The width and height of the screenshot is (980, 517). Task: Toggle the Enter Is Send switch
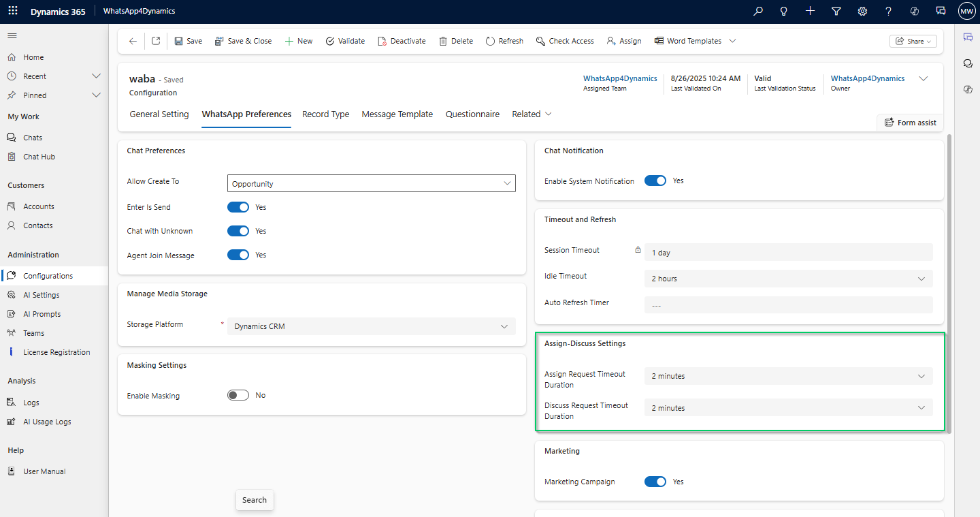[238, 207]
